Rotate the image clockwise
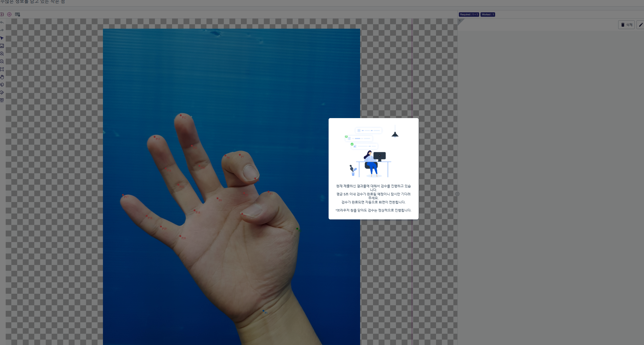This screenshot has width=644, height=345. [x=2, y=85]
